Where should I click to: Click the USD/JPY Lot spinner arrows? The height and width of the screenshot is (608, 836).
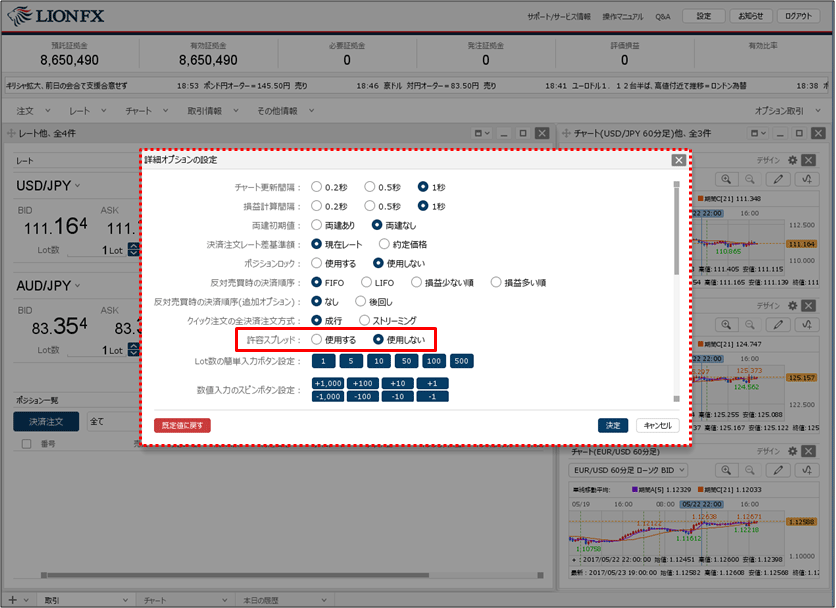click(x=133, y=250)
